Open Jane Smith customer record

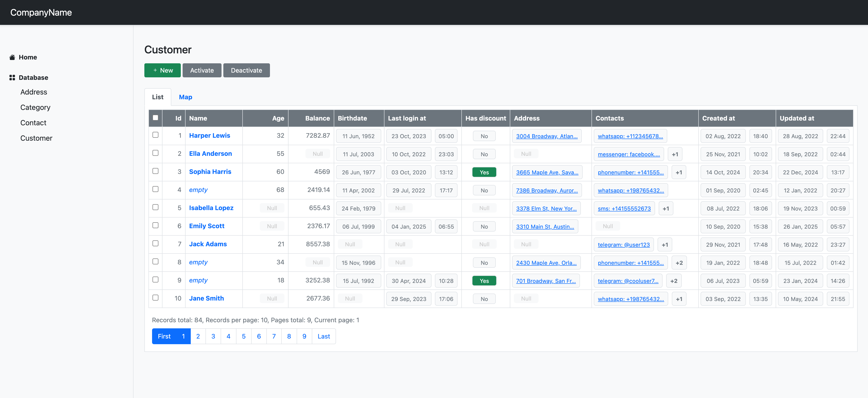click(x=206, y=298)
